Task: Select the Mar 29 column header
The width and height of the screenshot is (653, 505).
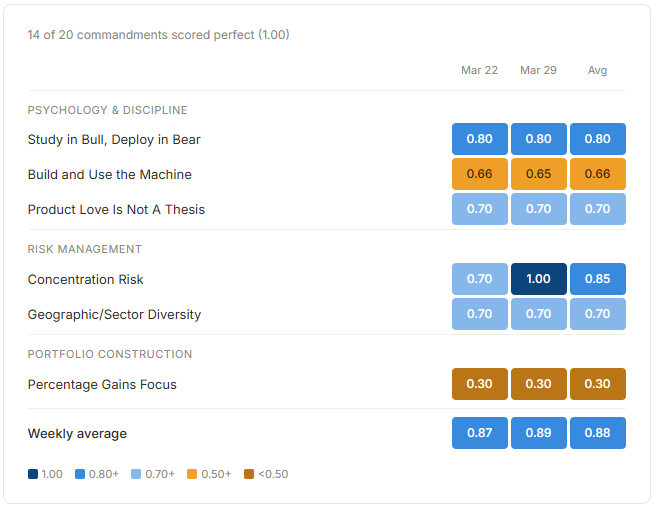Action: pos(538,70)
